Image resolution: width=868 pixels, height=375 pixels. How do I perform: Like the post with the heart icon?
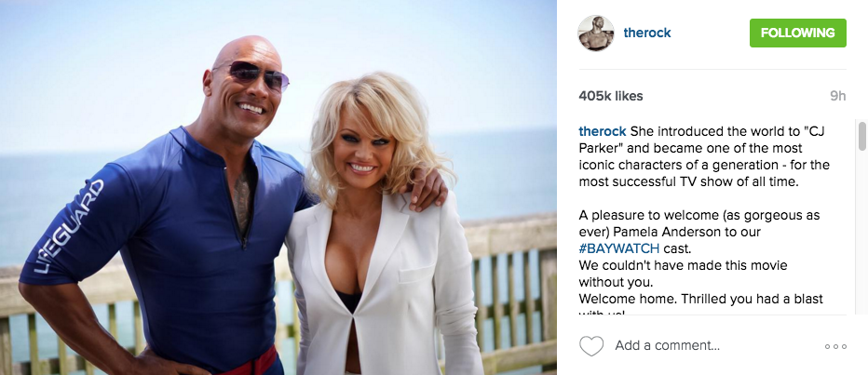click(x=590, y=346)
